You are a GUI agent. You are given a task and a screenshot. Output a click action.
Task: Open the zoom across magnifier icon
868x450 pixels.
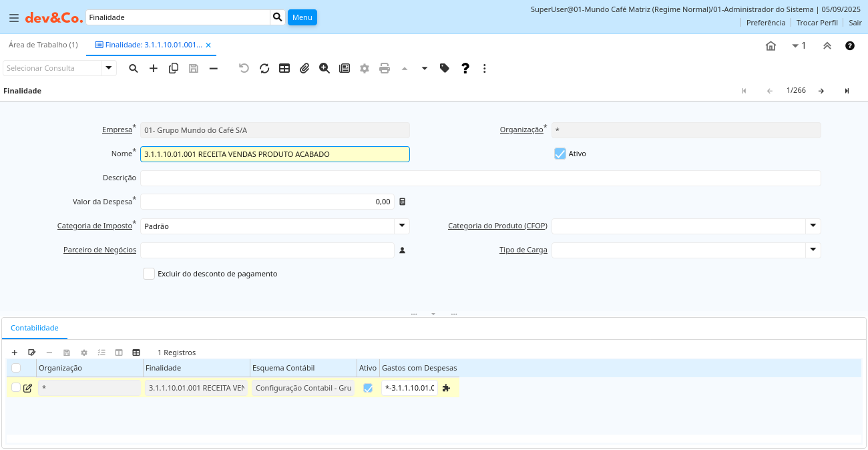324,68
